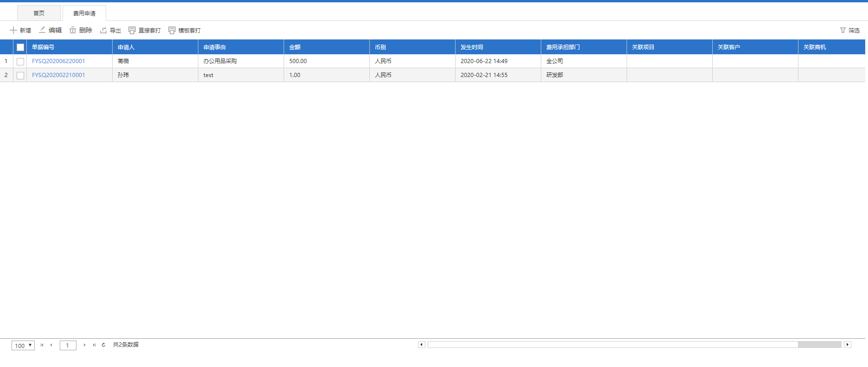Select the 费用申请 tab
Image resolution: width=868 pixels, height=367 pixels.
84,13
